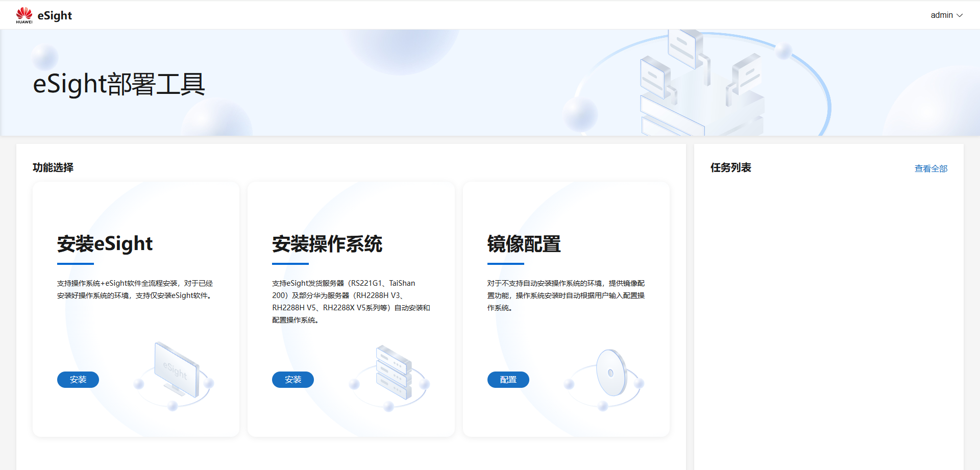Click the Huawei logo icon
Viewport: 980px width, 470px height.
24,15
